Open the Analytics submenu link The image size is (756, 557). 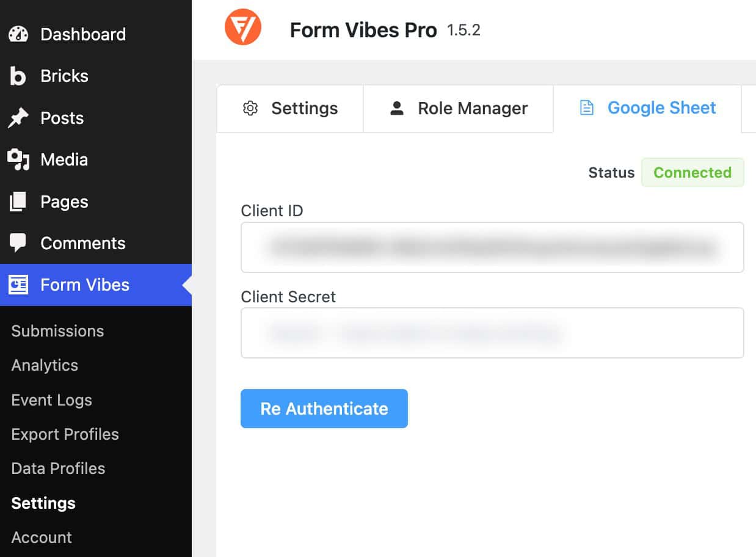coord(45,365)
